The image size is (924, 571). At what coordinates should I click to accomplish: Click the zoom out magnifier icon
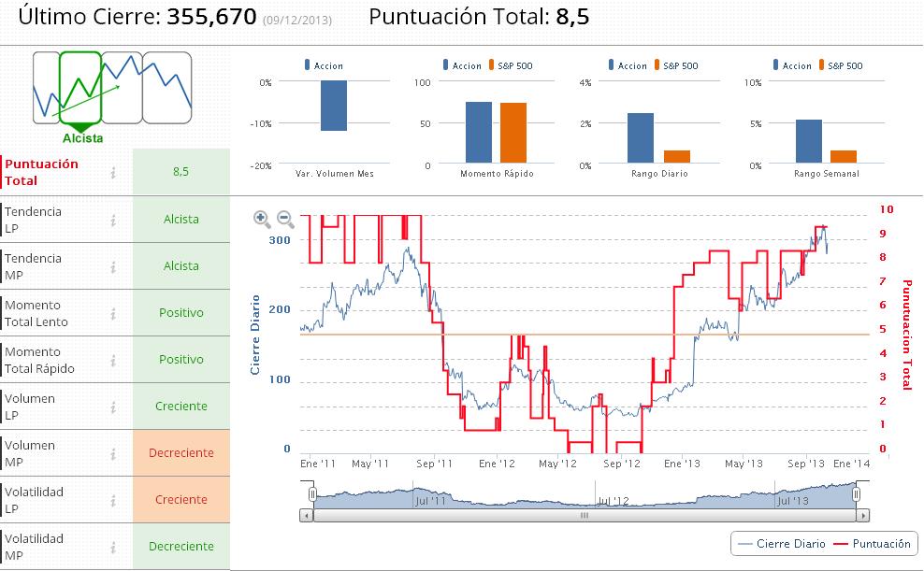tap(285, 220)
